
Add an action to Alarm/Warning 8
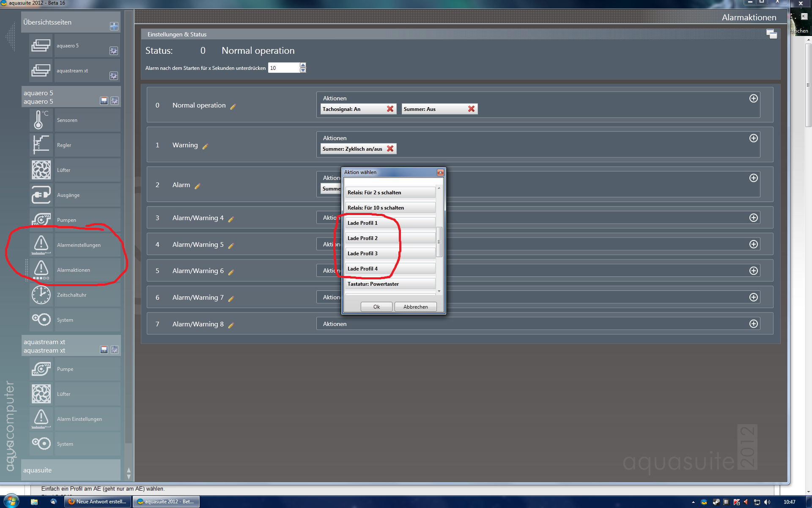[x=753, y=324]
